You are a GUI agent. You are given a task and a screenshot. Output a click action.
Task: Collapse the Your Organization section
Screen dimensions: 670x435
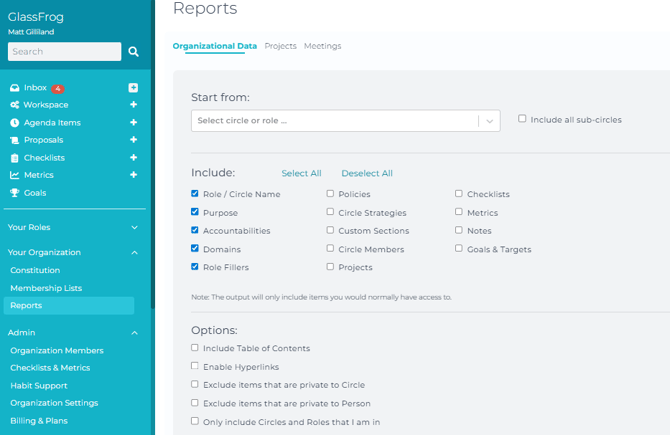[x=135, y=253]
